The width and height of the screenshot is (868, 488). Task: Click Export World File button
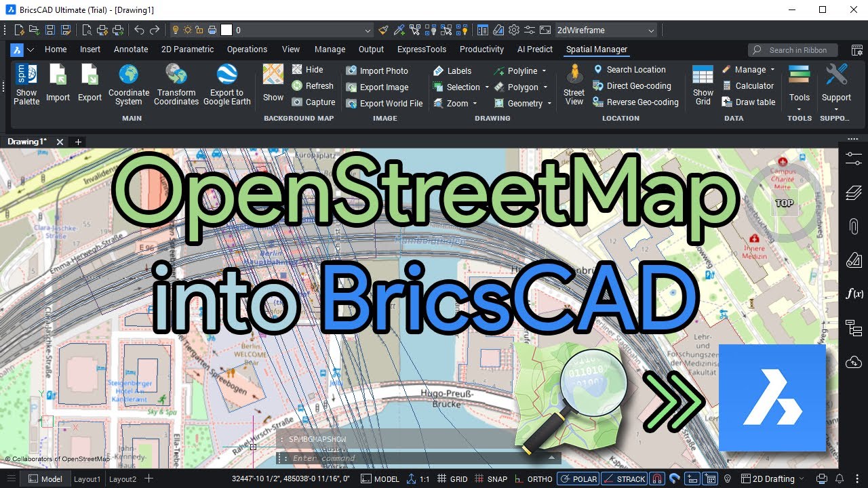click(x=384, y=103)
